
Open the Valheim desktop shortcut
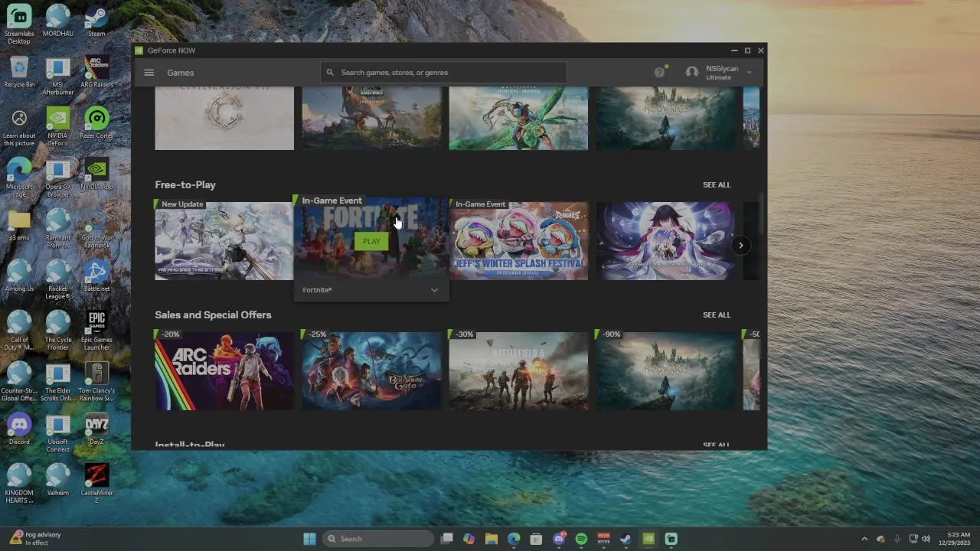coord(58,480)
